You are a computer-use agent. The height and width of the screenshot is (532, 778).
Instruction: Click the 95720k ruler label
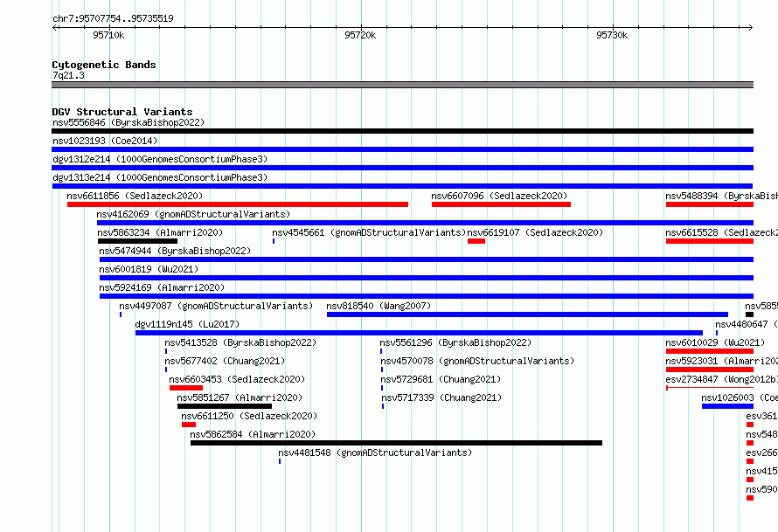360,35
